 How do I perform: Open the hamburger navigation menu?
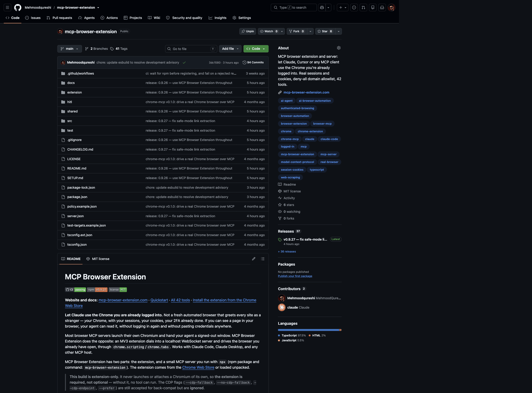[x=7, y=7]
